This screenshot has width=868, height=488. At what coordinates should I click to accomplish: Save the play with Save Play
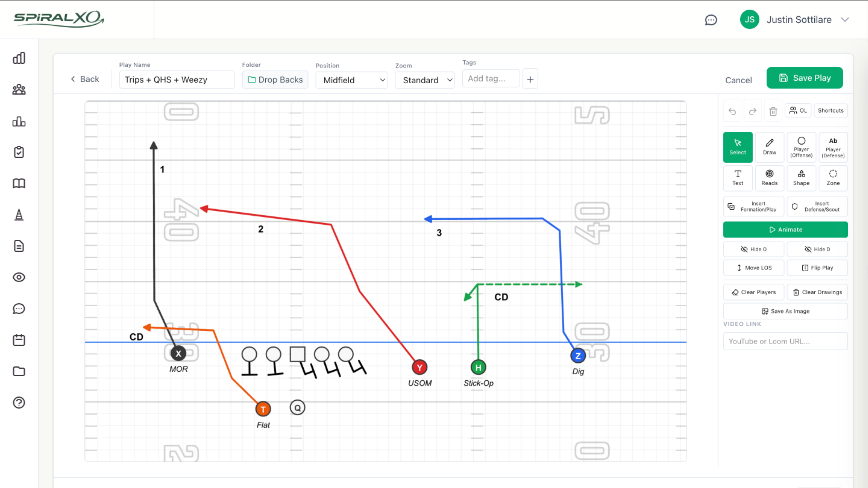click(805, 77)
